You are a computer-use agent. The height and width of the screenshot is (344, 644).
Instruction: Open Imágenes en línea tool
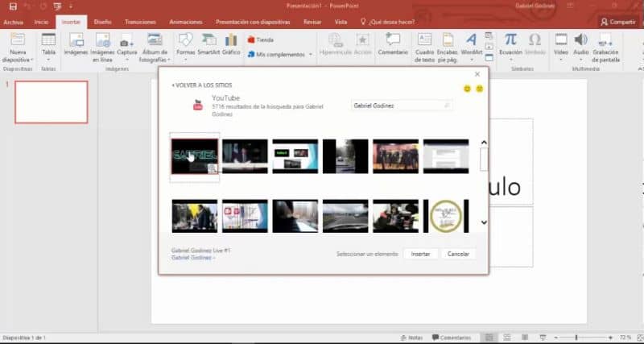[x=102, y=48]
